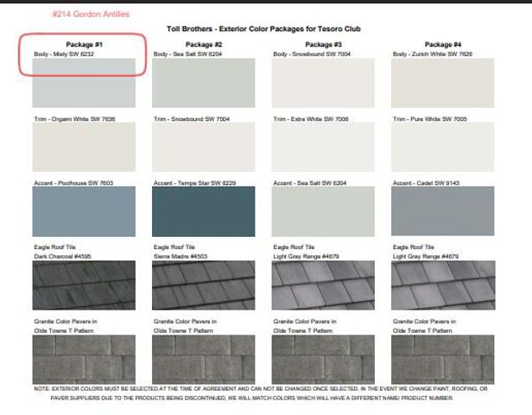Image resolution: width=532 pixels, height=415 pixels.
Task: Select the Extra White SW 7006 trim swatch
Action: click(x=323, y=148)
